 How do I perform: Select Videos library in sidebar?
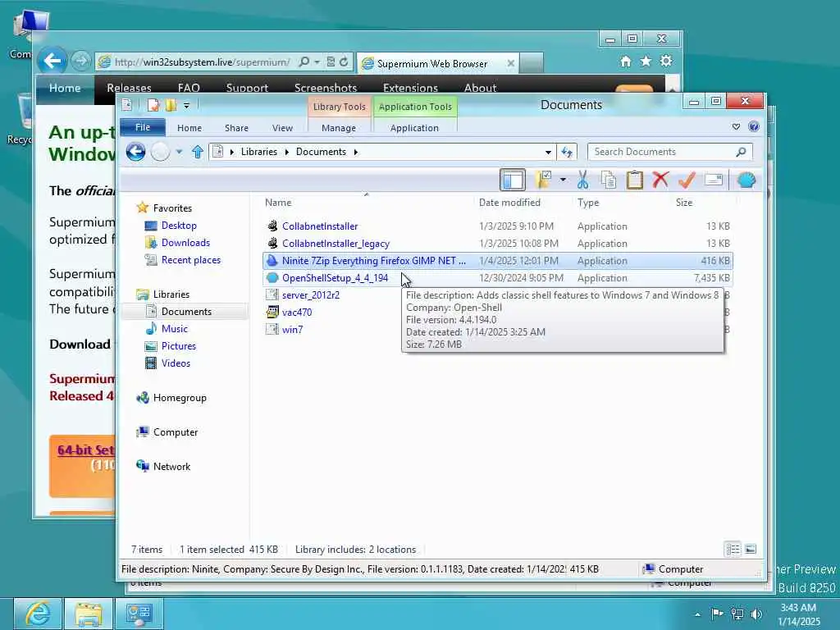point(176,363)
